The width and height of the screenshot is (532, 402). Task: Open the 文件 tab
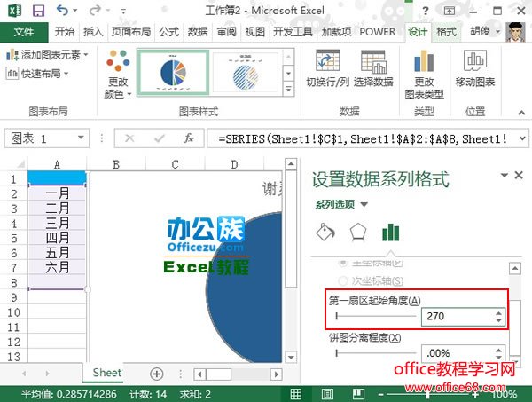(x=24, y=32)
